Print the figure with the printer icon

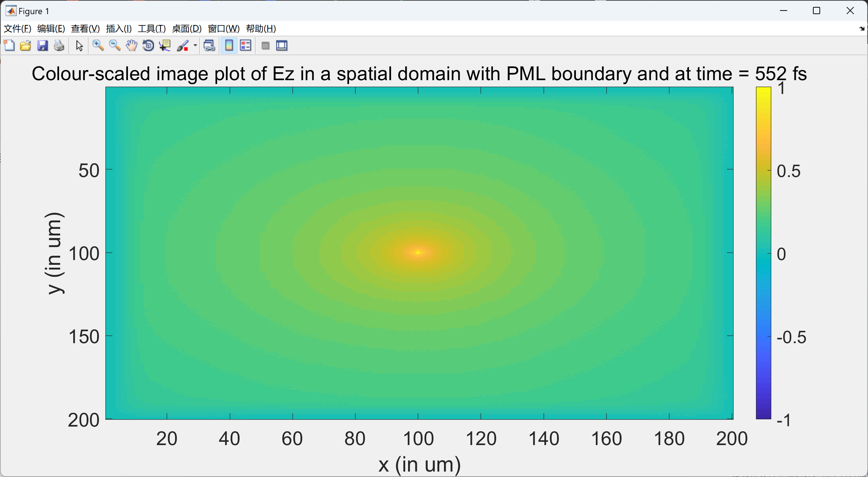pos(59,46)
